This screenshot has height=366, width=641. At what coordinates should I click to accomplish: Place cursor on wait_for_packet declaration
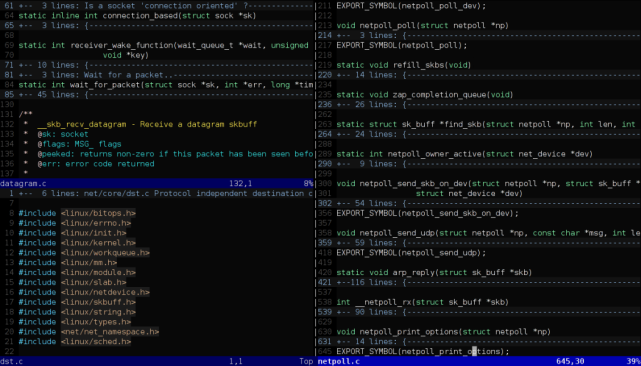(x=166, y=85)
